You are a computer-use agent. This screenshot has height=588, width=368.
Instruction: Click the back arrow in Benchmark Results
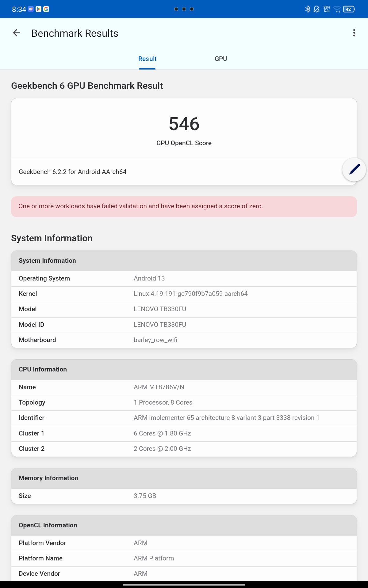[17, 33]
